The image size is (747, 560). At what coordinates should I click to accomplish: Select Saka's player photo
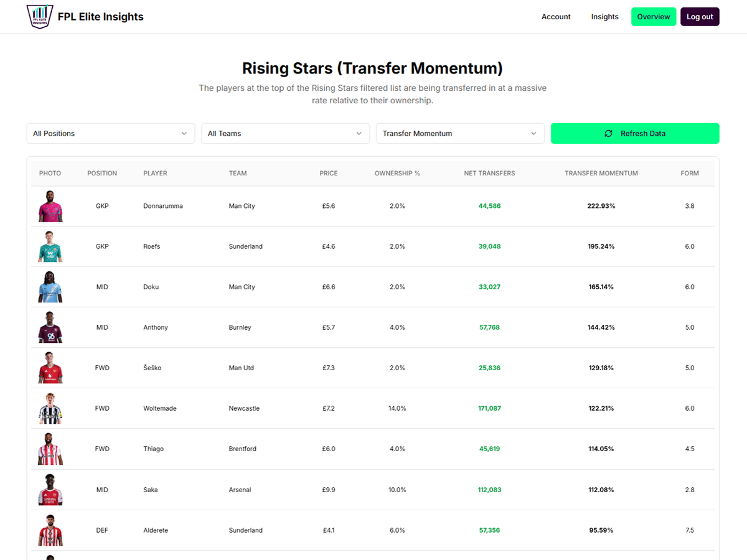click(50, 490)
